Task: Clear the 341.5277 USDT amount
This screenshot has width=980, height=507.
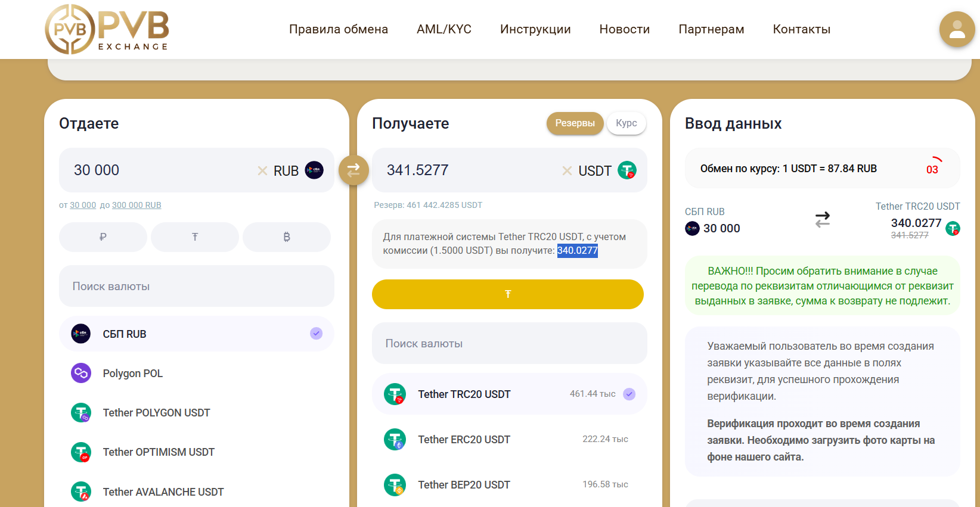Action: [567, 171]
